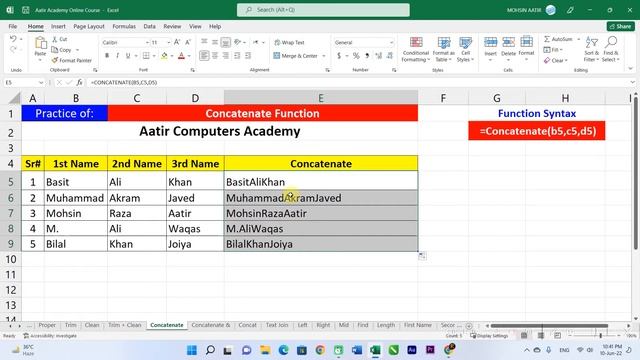This screenshot has width=640, height=360.
Task: Switch to the Insert ribbon tab
Action: coord(58,27)
